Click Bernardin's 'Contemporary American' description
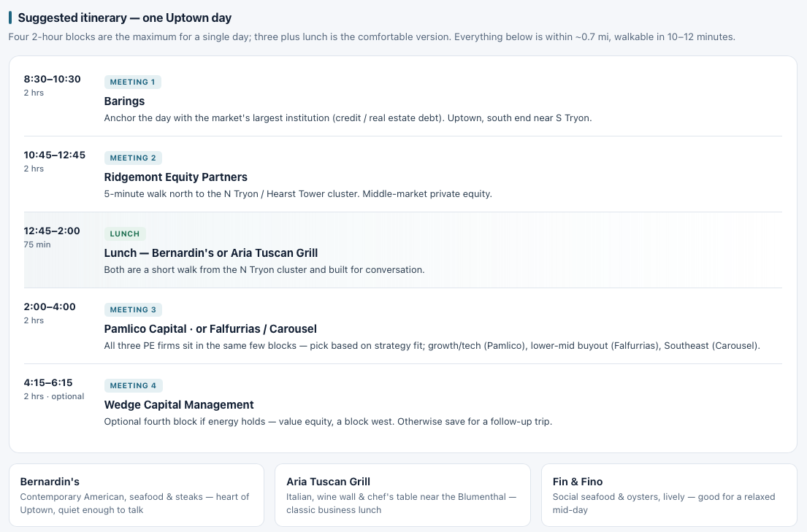 [134, 504]
